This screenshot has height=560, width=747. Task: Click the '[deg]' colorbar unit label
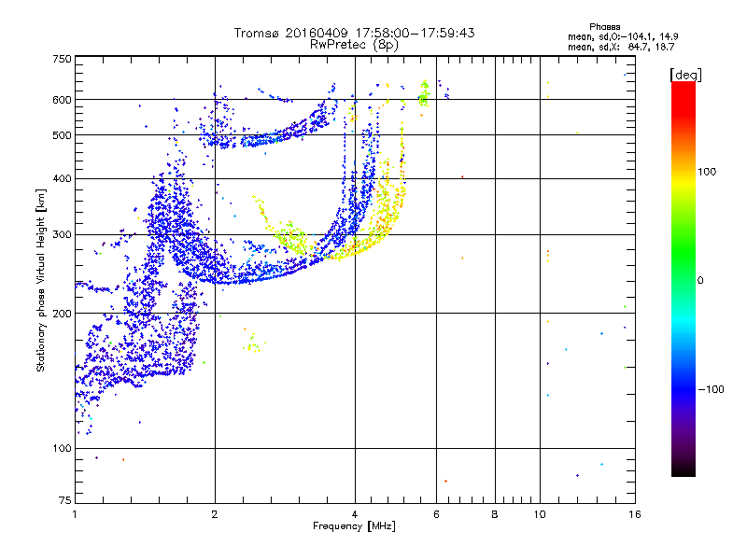tap(685, 75)
